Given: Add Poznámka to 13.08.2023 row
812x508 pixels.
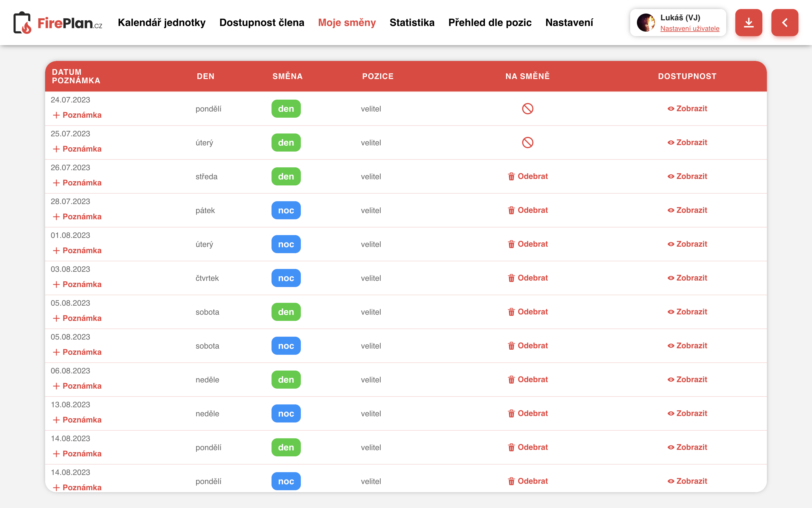Looking at the screenshot, I should click(x=77, y=420).
